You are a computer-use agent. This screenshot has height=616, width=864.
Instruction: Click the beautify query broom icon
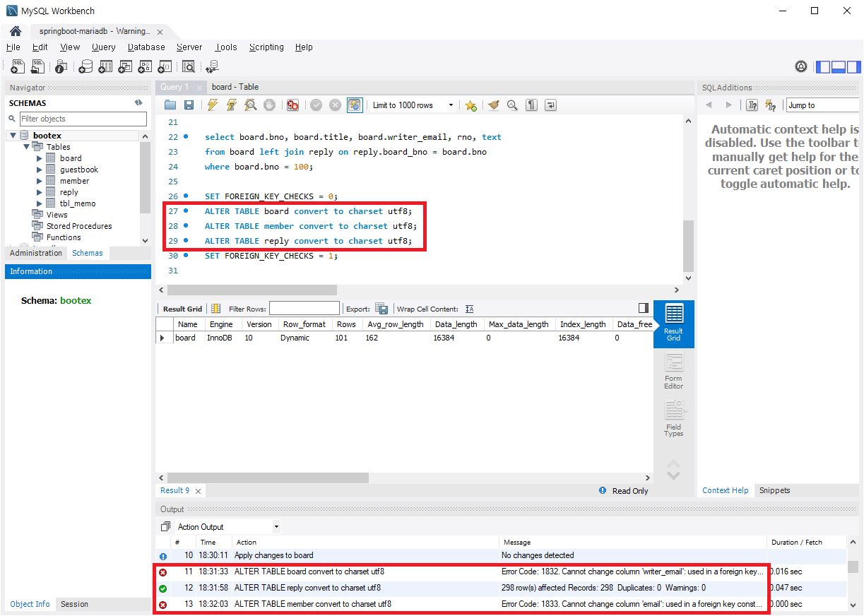click(494, 105)
